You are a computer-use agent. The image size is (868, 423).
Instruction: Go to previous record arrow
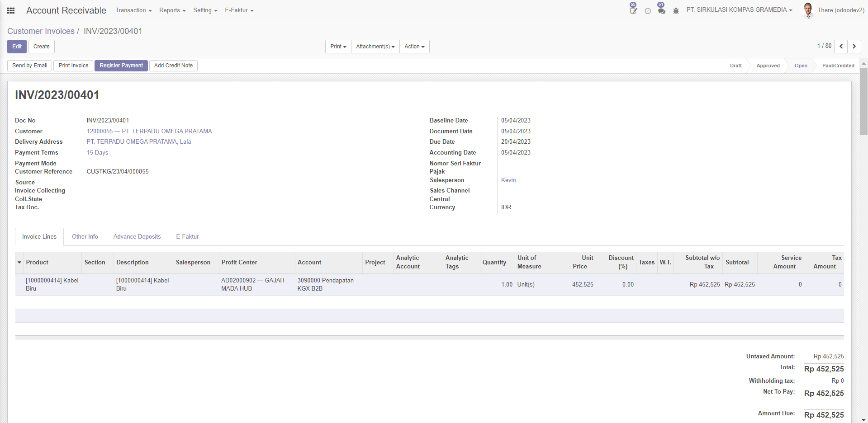click(x=841, y=46)
